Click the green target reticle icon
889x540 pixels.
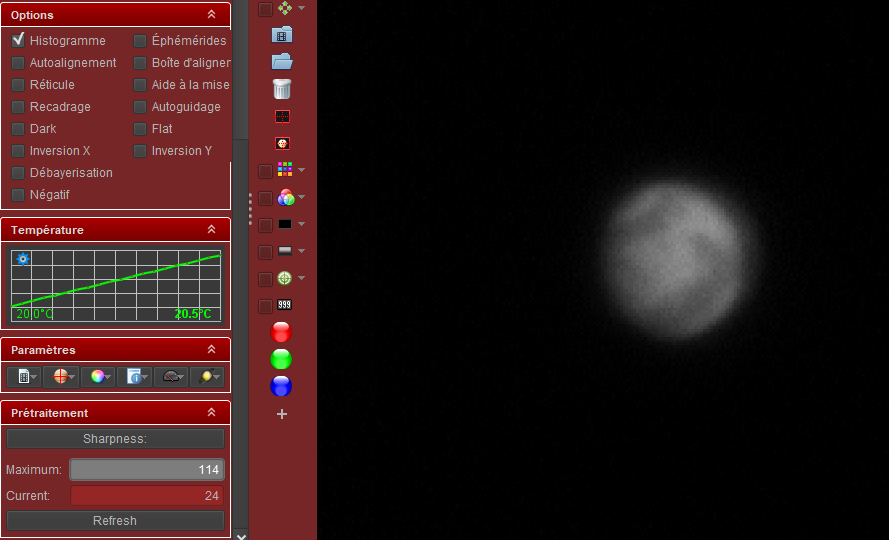(285, 278)
